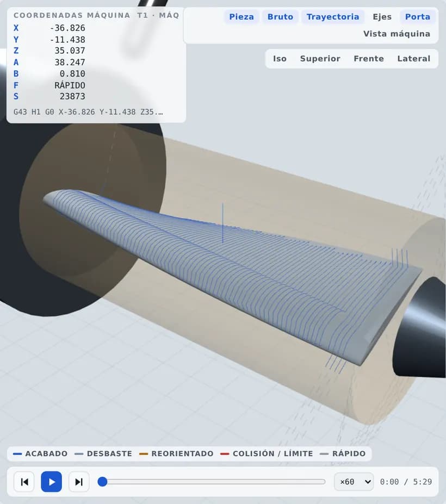Click the Z coordinate value 35.037
The width and height of the screenshot is (446, 504).
tap(70, 51)
